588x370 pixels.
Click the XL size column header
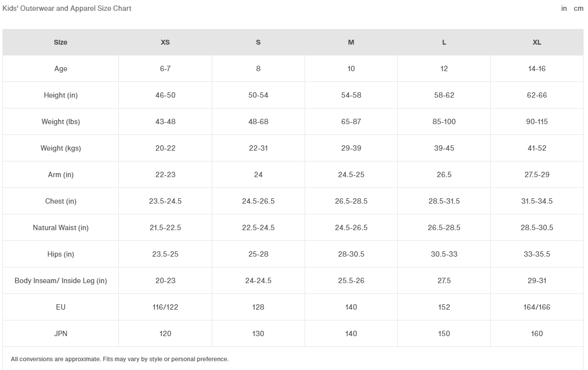click(x=537, y=42)
